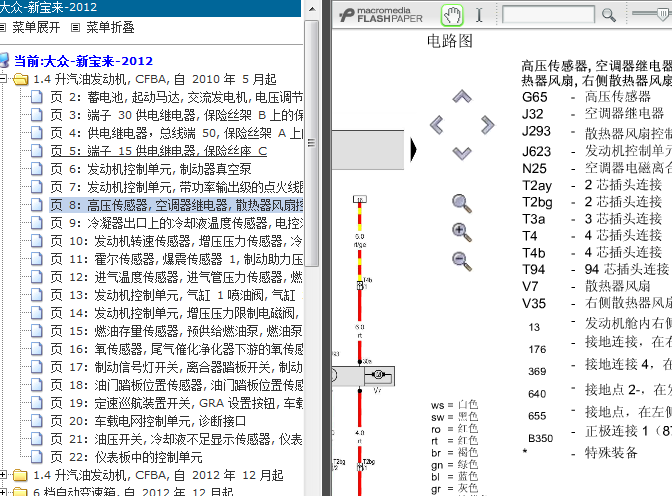Image resolution: width=672 pixels, height=496 pixels.
Task: Open 页 4: 供电继电器, 总线端 50 page
Action: pyautogui.click(x=177, y=133)
